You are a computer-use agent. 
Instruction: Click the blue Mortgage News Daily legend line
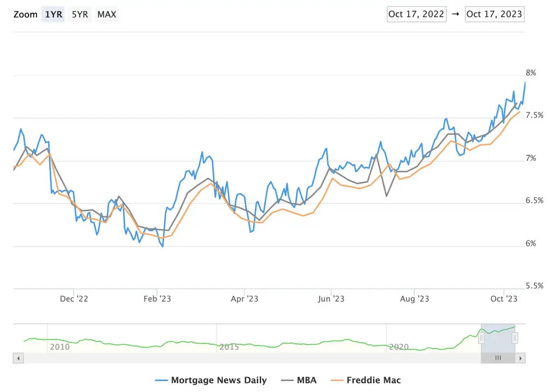pos(161,380)
